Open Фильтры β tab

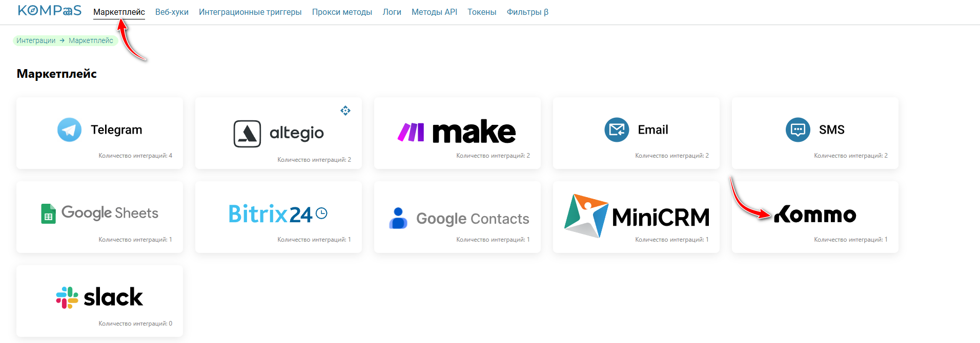tap(527, 12)
